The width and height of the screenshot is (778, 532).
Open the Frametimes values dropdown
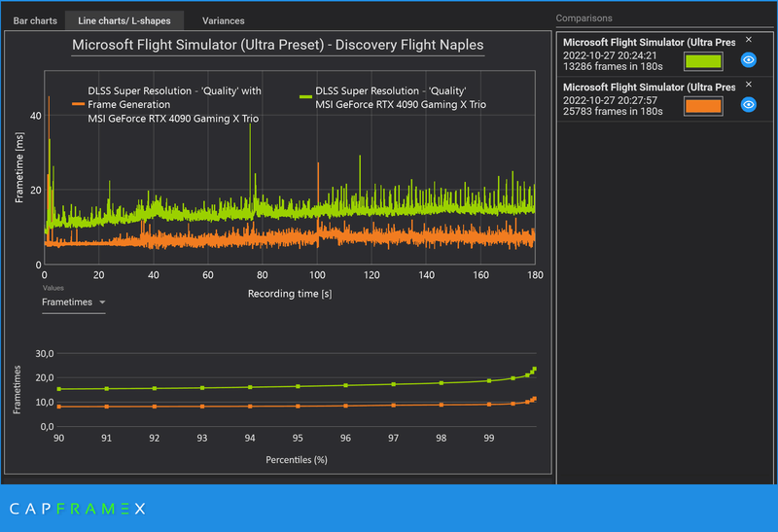click(74, 302)
